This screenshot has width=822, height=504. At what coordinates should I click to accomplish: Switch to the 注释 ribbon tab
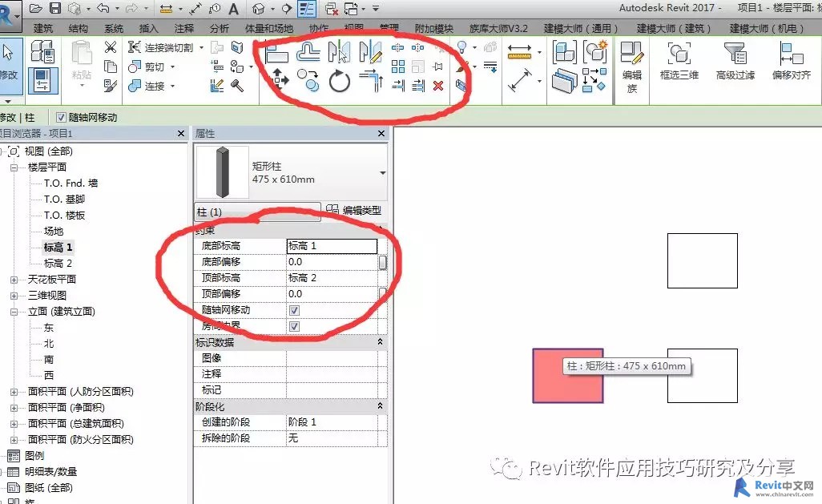click(x=184, y=28)
